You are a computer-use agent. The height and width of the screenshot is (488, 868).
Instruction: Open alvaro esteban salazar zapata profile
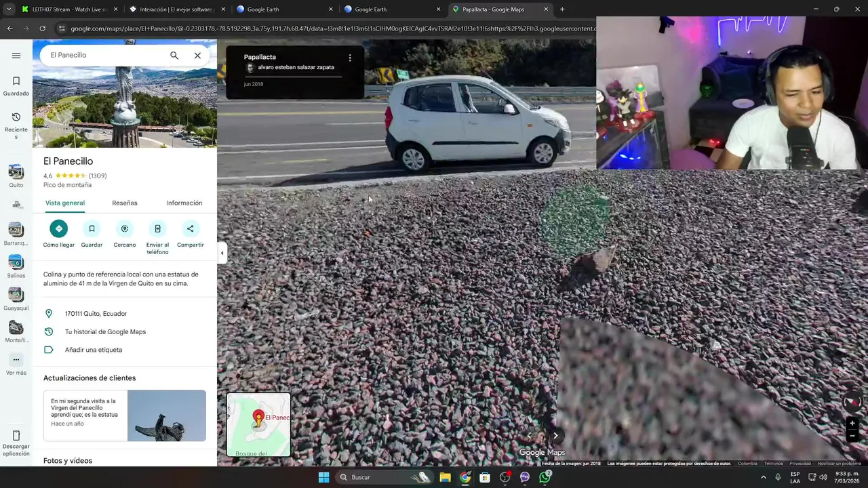[296, 68]
